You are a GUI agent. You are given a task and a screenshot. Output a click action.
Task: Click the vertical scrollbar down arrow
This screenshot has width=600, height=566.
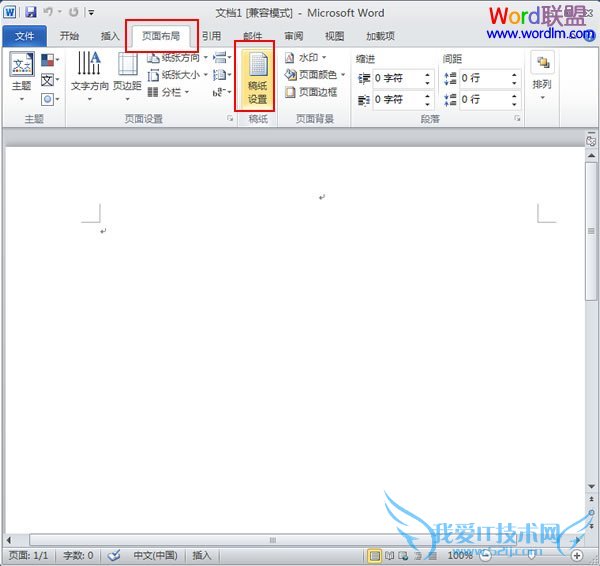click(x=591, y=486)
